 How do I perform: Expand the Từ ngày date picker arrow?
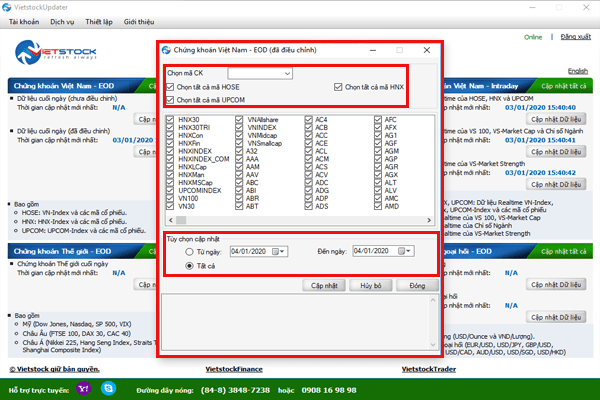282,251
